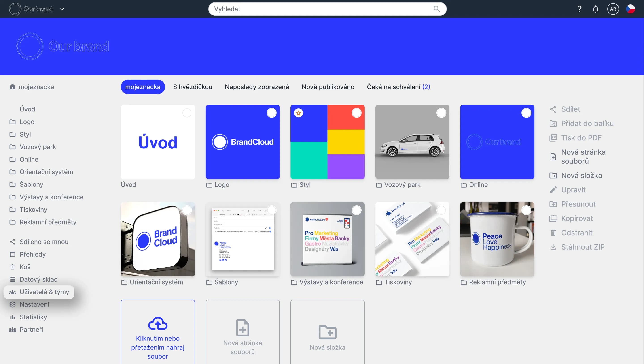Click the cloud upload icon
The image size is (644, 364).
157,323
